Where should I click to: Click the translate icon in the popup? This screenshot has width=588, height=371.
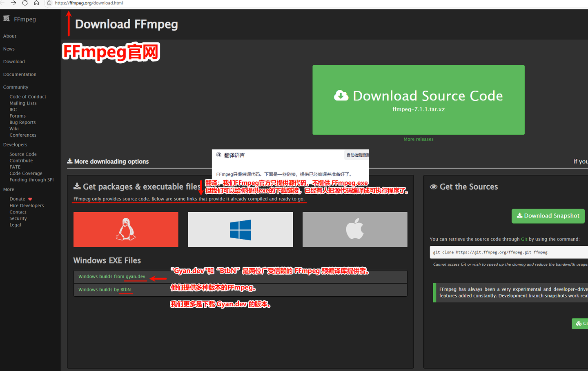[219, 155]
